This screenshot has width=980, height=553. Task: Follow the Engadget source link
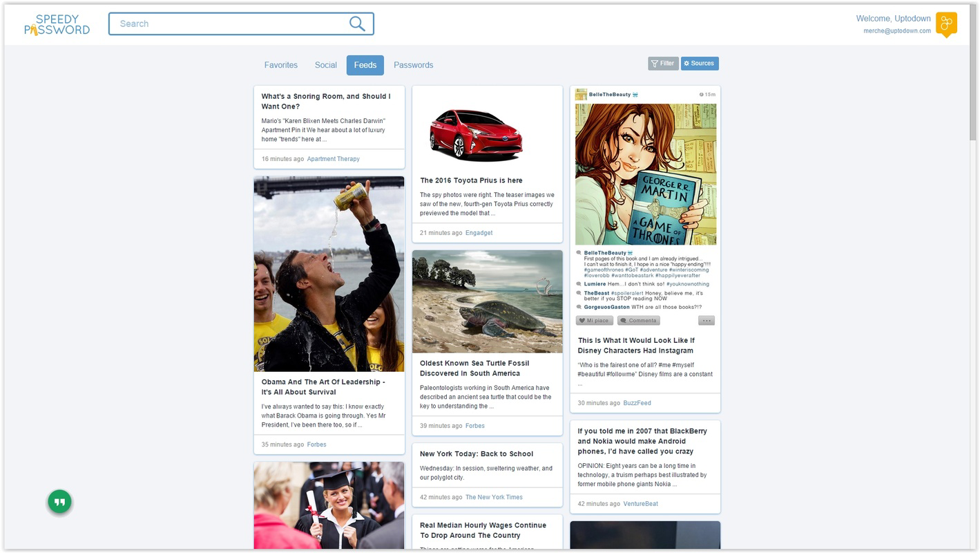[x=479, y=233]
